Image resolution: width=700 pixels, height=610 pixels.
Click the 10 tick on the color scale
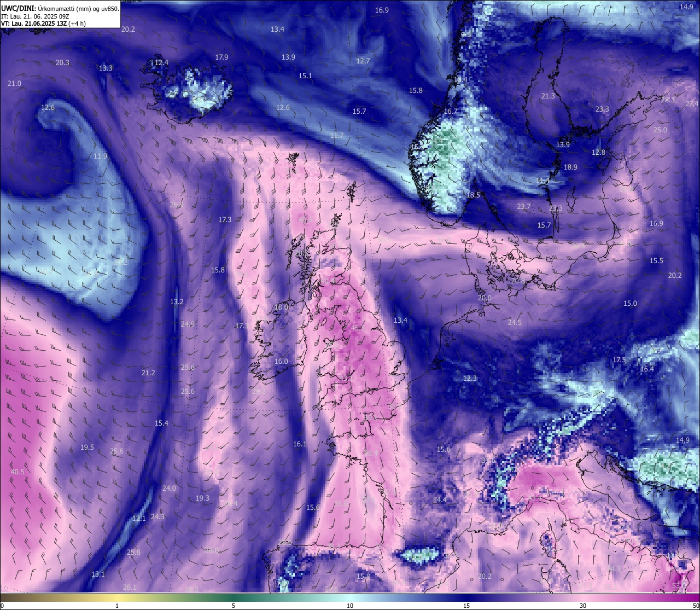click(350, 606)
